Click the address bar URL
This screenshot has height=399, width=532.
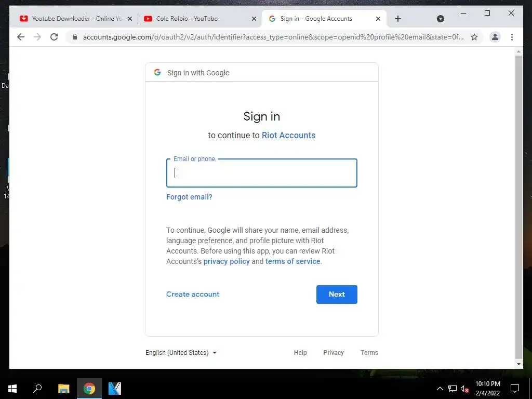point(273,37)
